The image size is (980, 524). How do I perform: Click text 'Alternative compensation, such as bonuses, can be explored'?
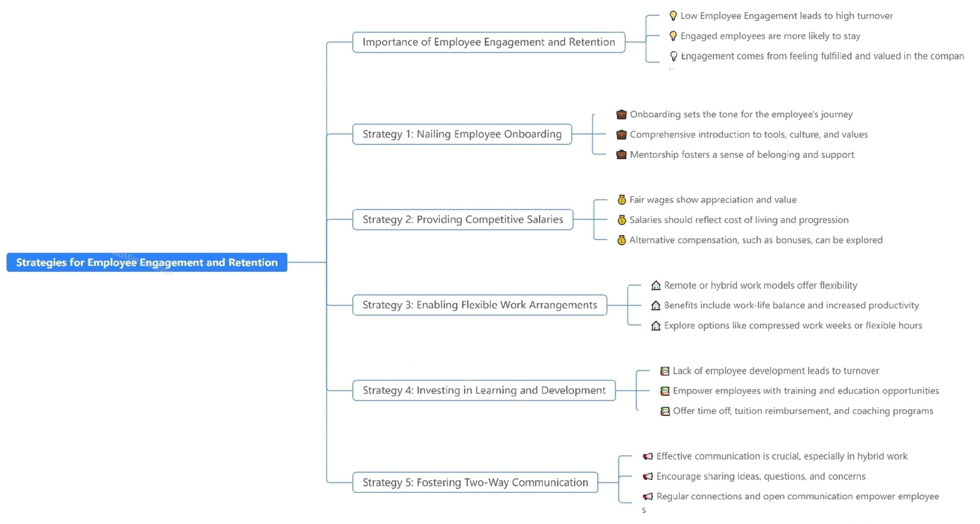(756, 240)
